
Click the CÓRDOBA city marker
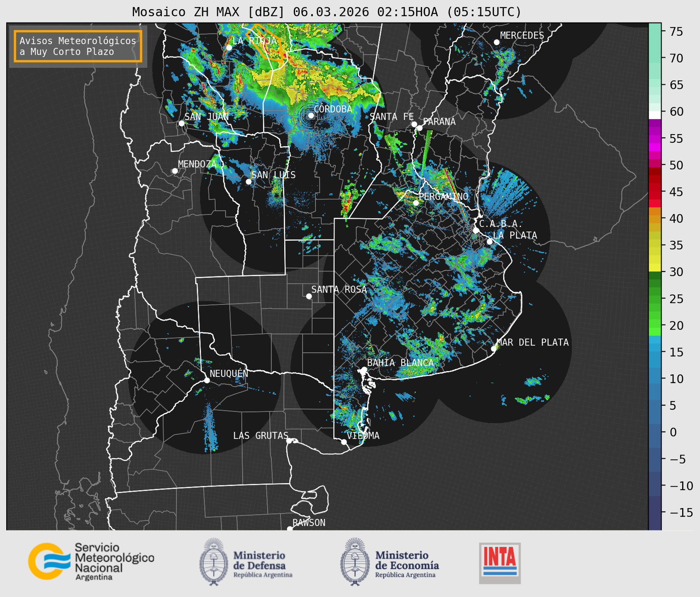[311, 115]
